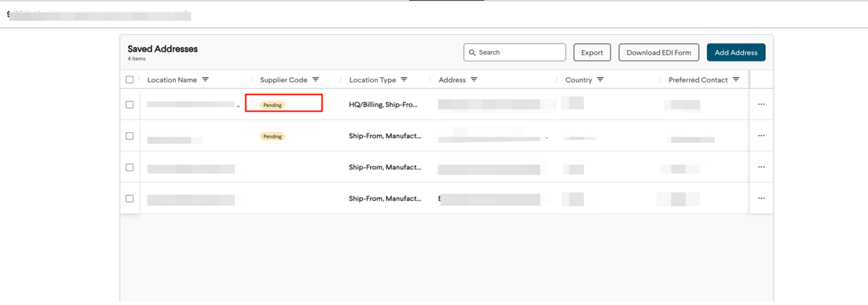
Task: Open filter icon next to Country header
Action: coord(600,80)
